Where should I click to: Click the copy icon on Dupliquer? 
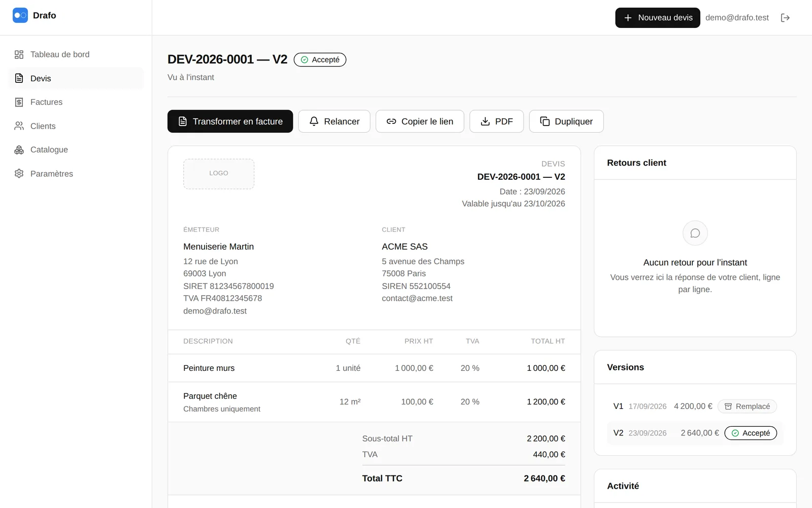[x=545, y=121]
